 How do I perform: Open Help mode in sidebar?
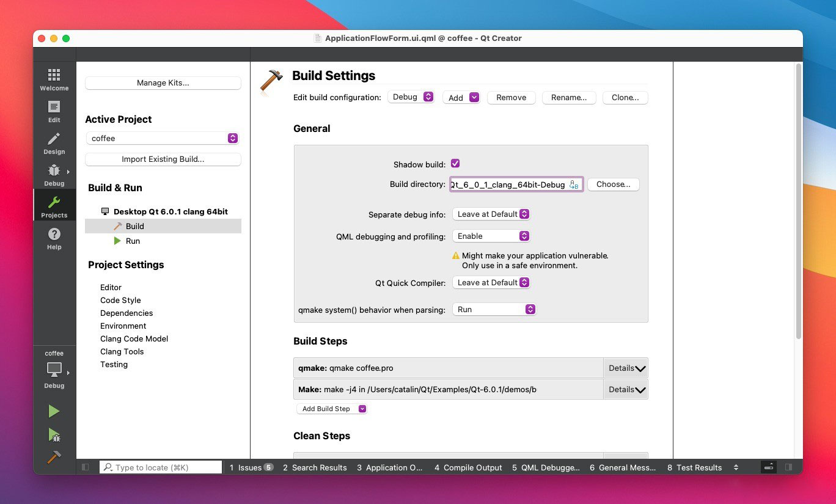point(54,238)
